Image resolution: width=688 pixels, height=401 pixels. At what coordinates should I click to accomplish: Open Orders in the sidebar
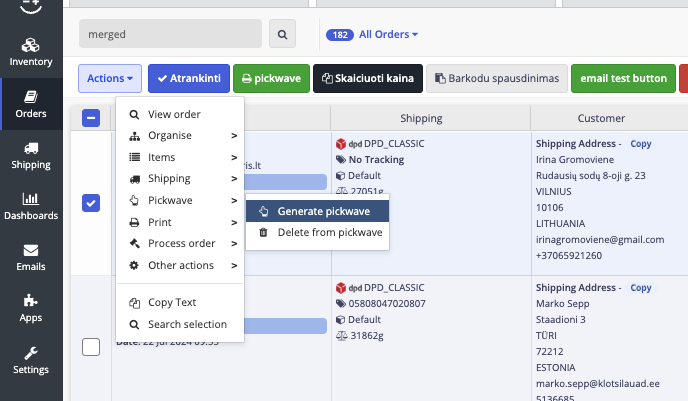[30, 104]
